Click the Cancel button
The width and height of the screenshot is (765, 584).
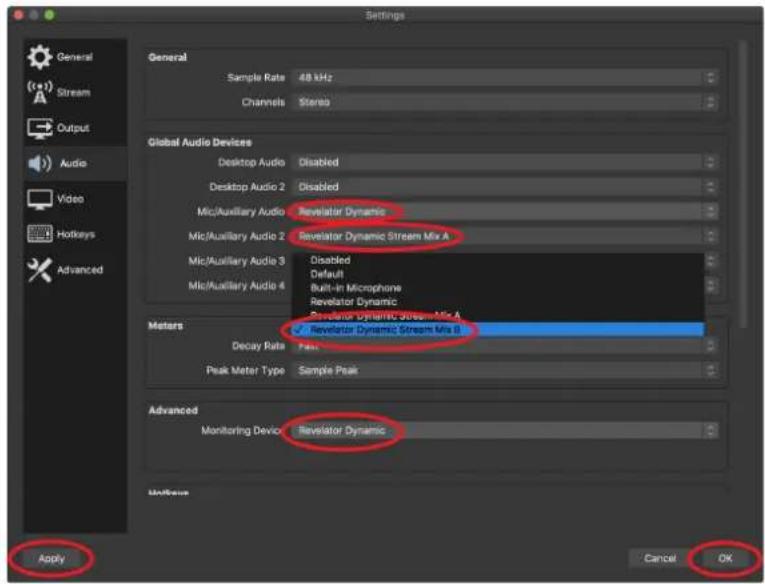point(660,559)
